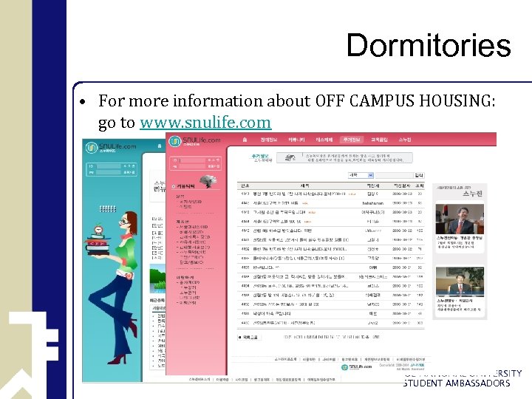532x399 pixels.
Task: Focus the ID field in the pink sidebar login box
Action: point(192,160)
